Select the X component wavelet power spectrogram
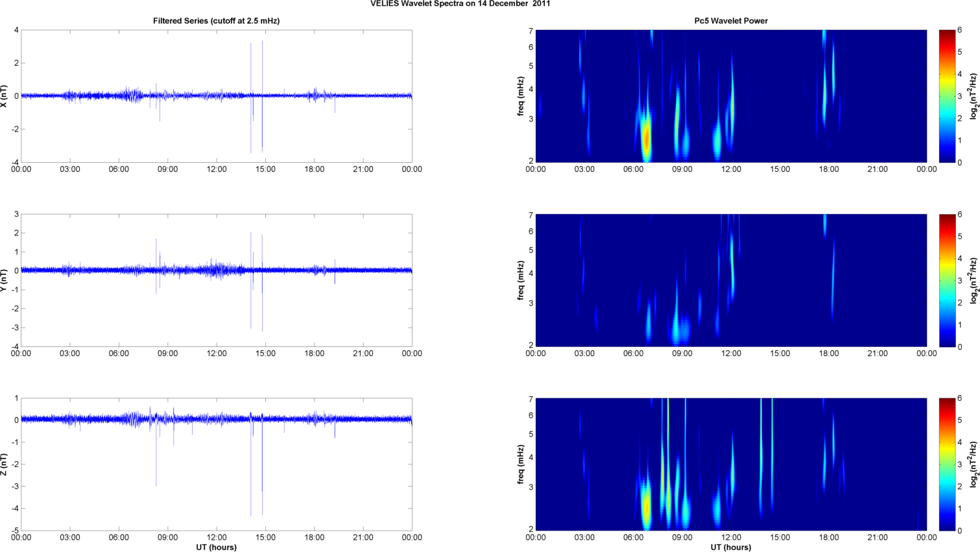 731,96
